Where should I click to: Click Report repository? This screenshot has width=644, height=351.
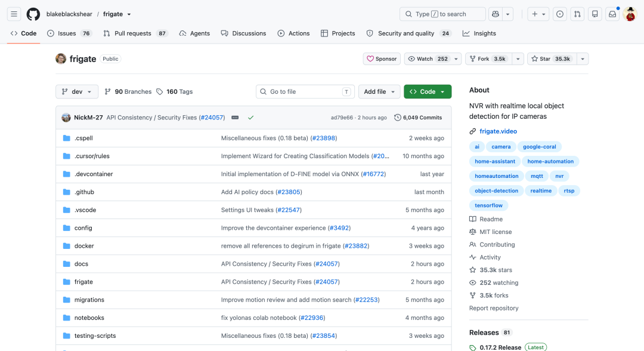click(x=494, y=308)
